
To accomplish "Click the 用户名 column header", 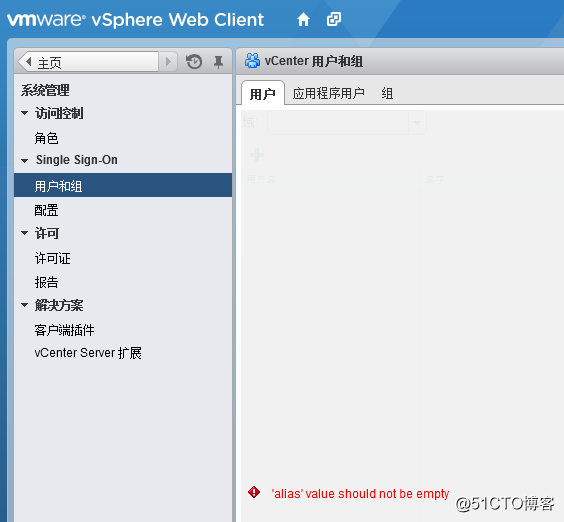I will click(x=261, y=179).
